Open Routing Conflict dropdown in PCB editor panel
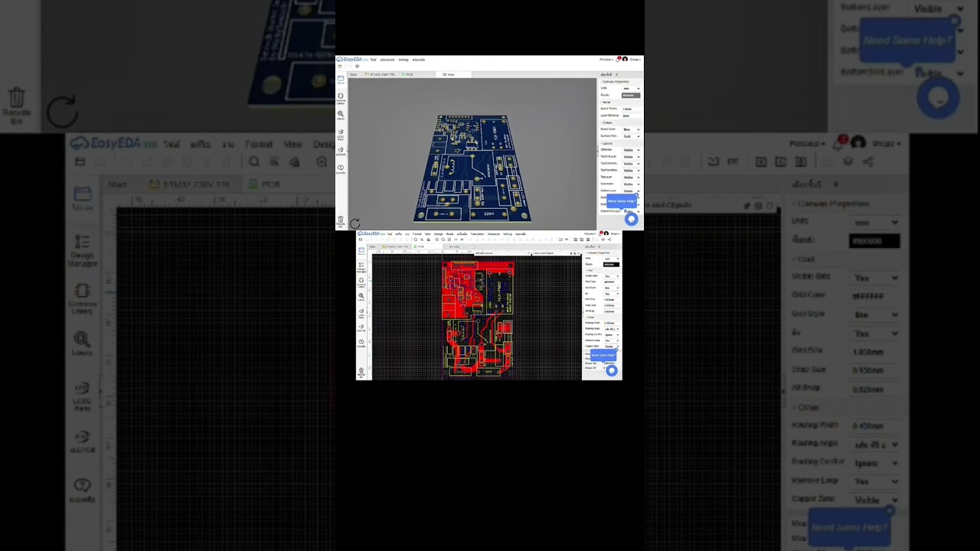This screenshot has height=551, width=980. point(612,334)
